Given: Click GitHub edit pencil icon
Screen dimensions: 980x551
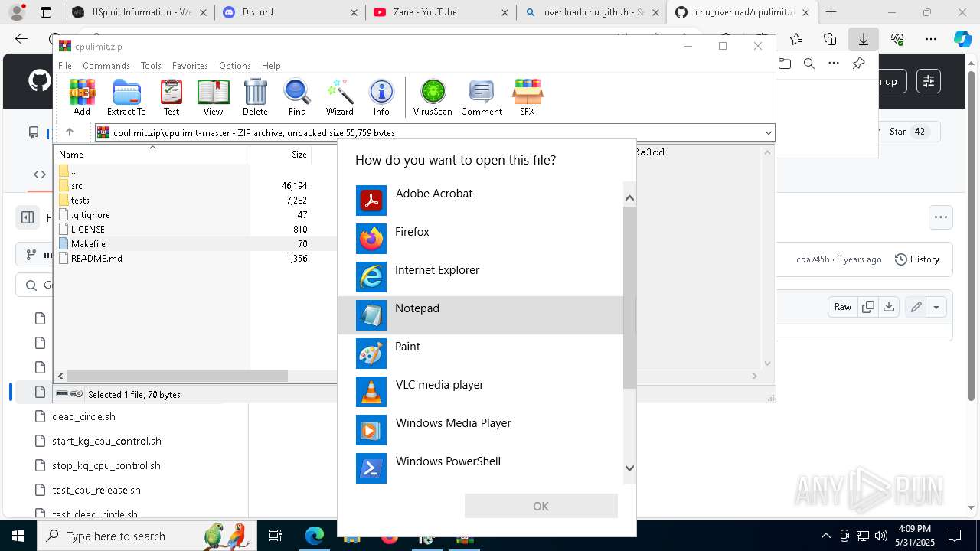Looking at the screenshot, I should point(916,307).
